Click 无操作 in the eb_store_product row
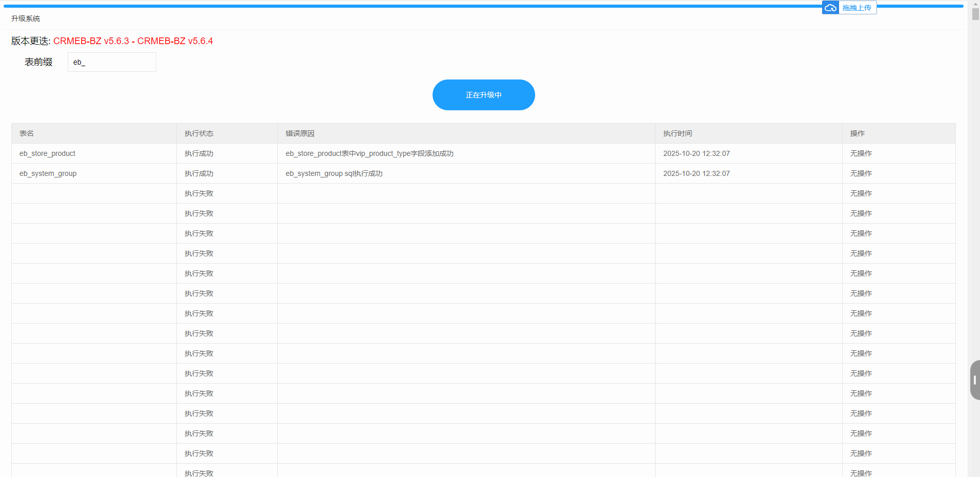The height and width of the screenshot is (477, 980). 861,153
